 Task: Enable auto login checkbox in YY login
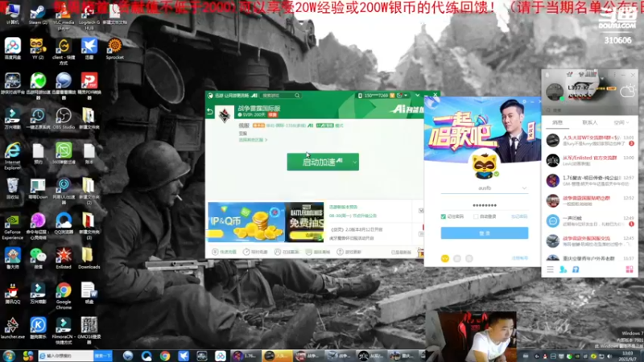tap(476, 216)
